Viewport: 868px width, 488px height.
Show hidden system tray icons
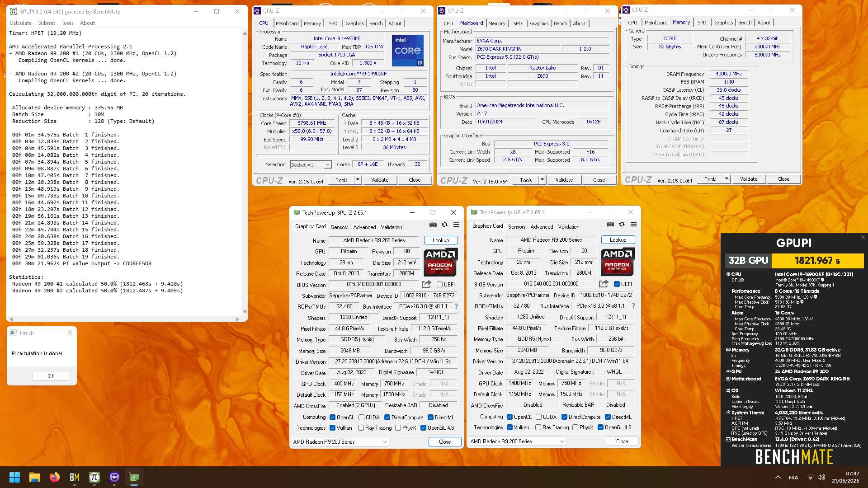point(778,477)
